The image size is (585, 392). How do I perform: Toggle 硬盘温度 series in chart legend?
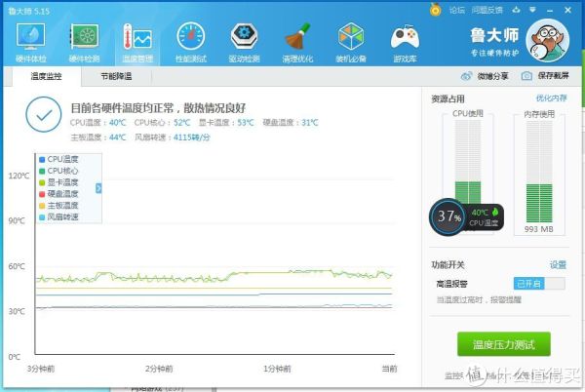[58, 194]
